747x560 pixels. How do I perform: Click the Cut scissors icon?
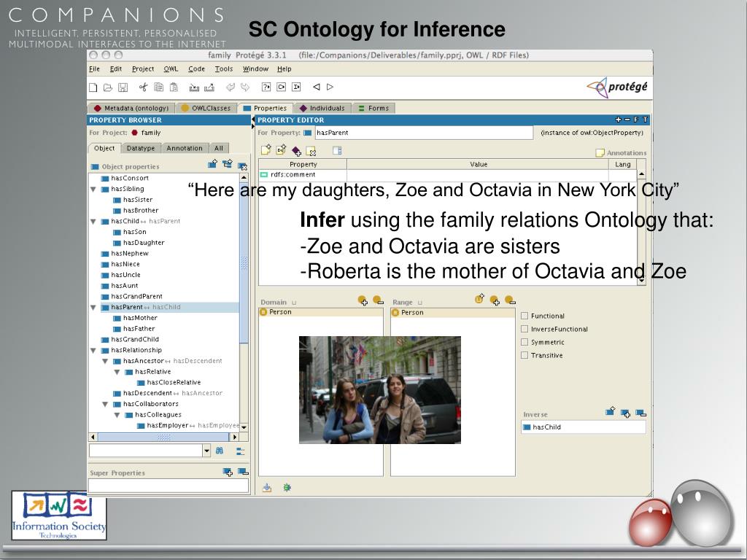point(144,87)
